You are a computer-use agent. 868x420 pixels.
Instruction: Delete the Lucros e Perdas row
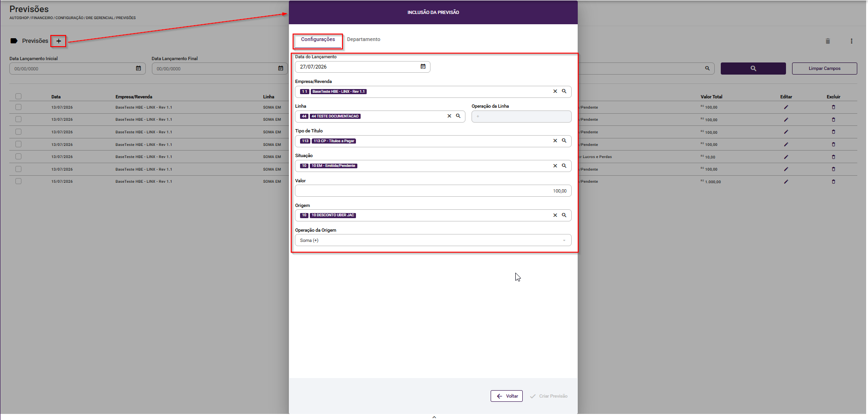point(834,157)
